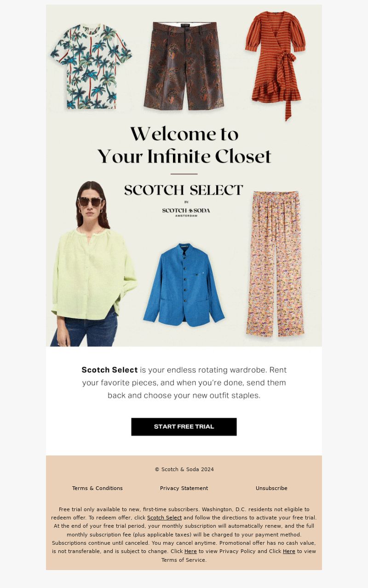
Task: Select the orange striped wrap dress image
Action: (x=276, y=64)
